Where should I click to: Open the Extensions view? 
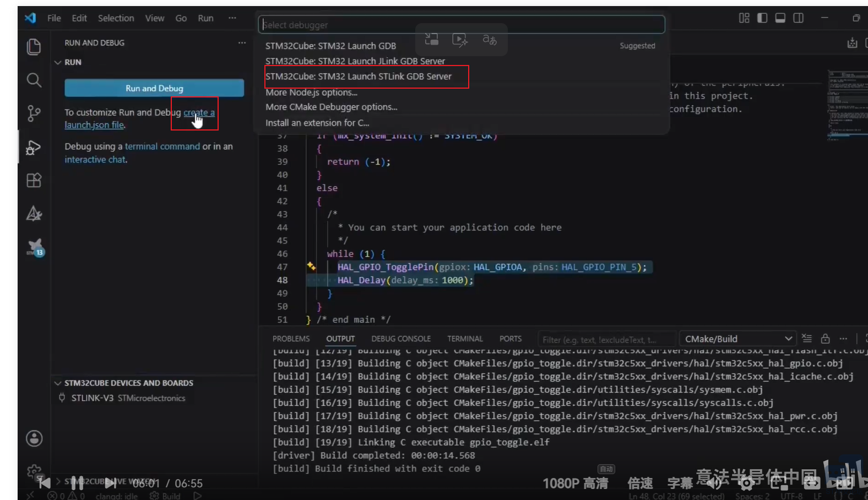click(x=34, y=180)
